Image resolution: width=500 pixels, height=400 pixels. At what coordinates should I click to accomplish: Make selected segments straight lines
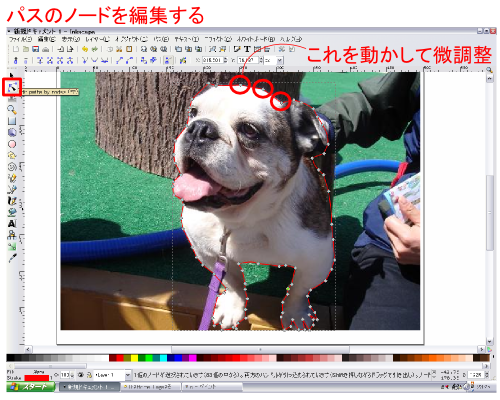coord(120,60)
